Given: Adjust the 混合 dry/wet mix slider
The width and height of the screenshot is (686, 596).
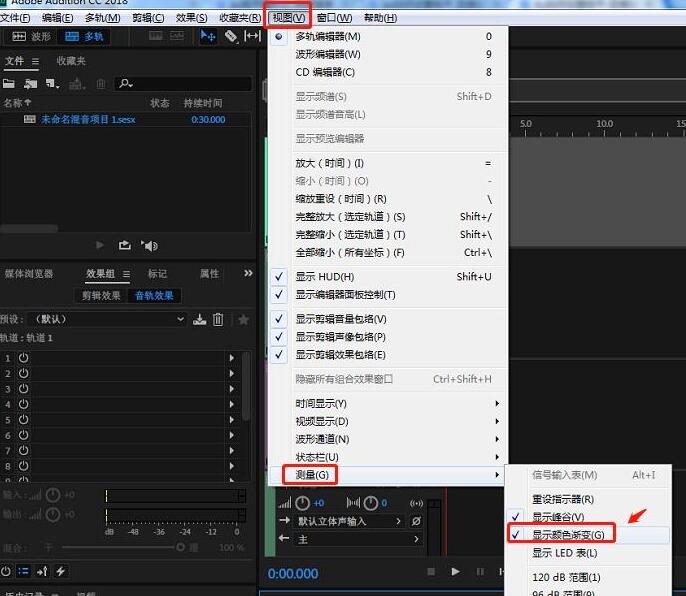Looking at the screenshot, I should point(120,547).
